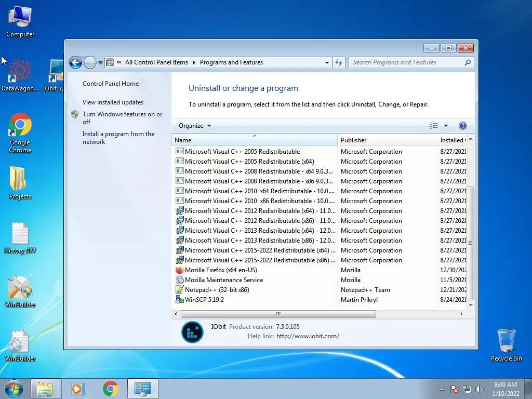Expand the address bar history dropdown
Viewport: 532px width, 399px height.
pyautogui.click(x=327, y=62)
